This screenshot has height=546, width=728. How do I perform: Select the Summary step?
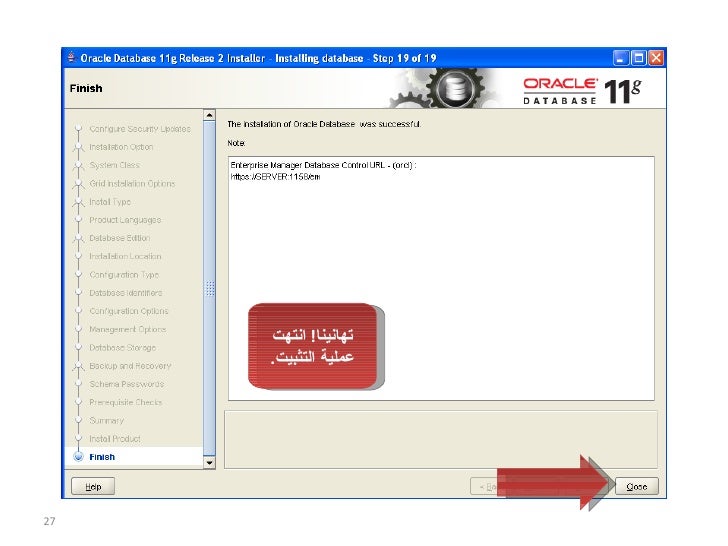106,421
